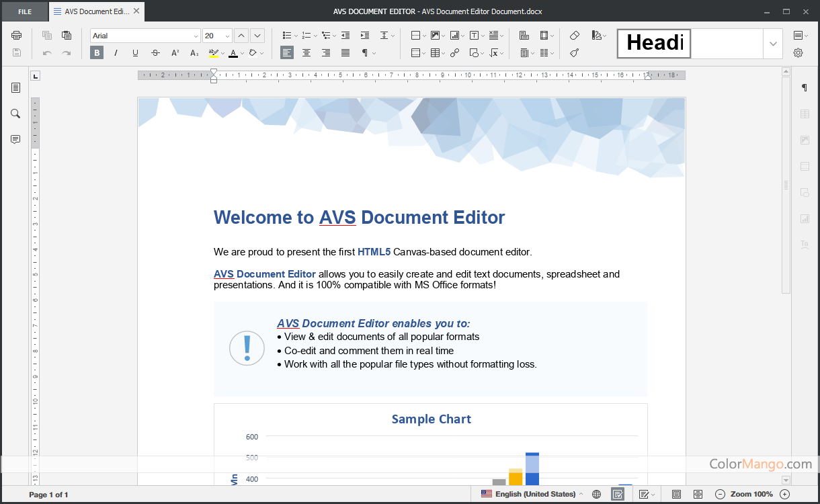Justify the text

click(345, 52)
